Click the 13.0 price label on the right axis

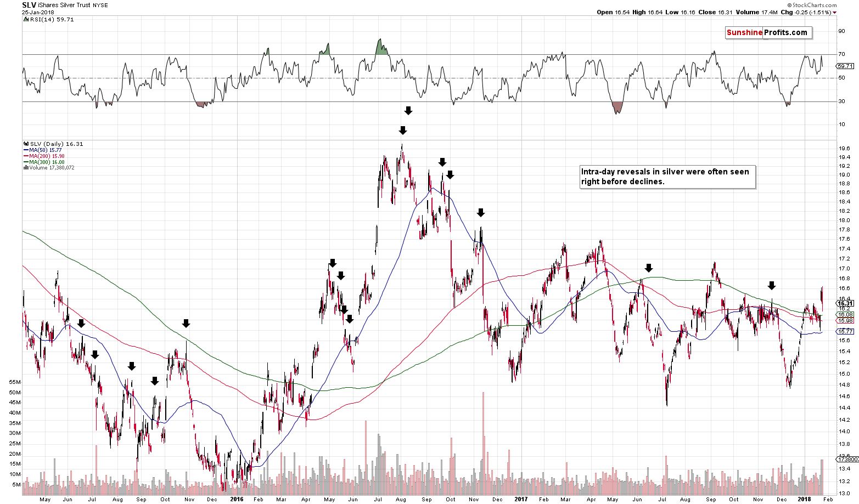pos(844,492)
